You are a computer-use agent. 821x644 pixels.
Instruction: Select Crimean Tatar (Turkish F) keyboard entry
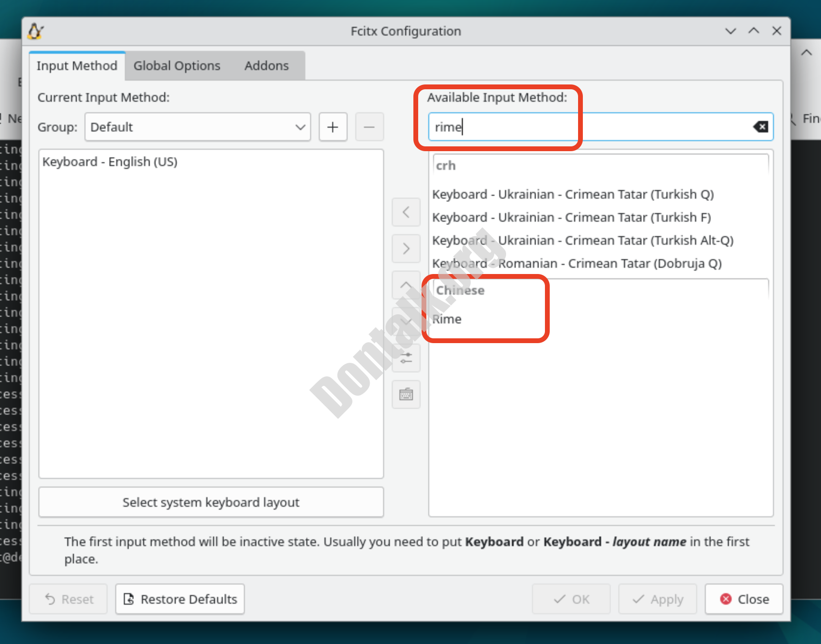click(571, 217)
